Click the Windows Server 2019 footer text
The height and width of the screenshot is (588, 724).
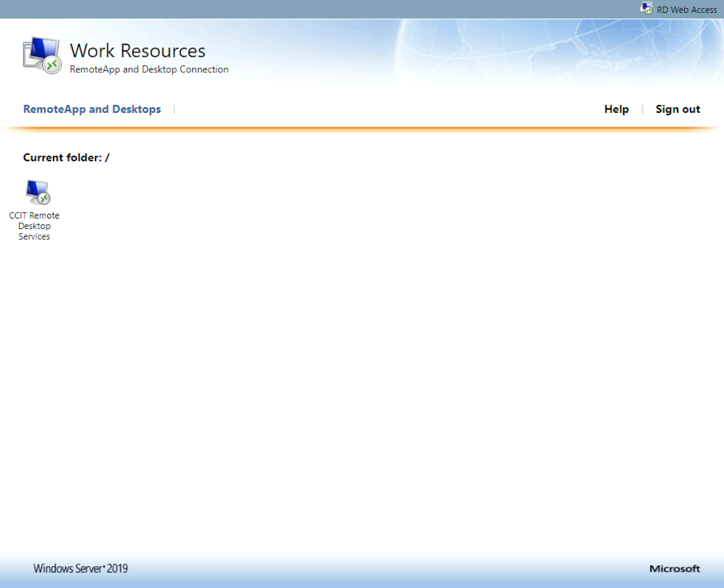point(81,569)
